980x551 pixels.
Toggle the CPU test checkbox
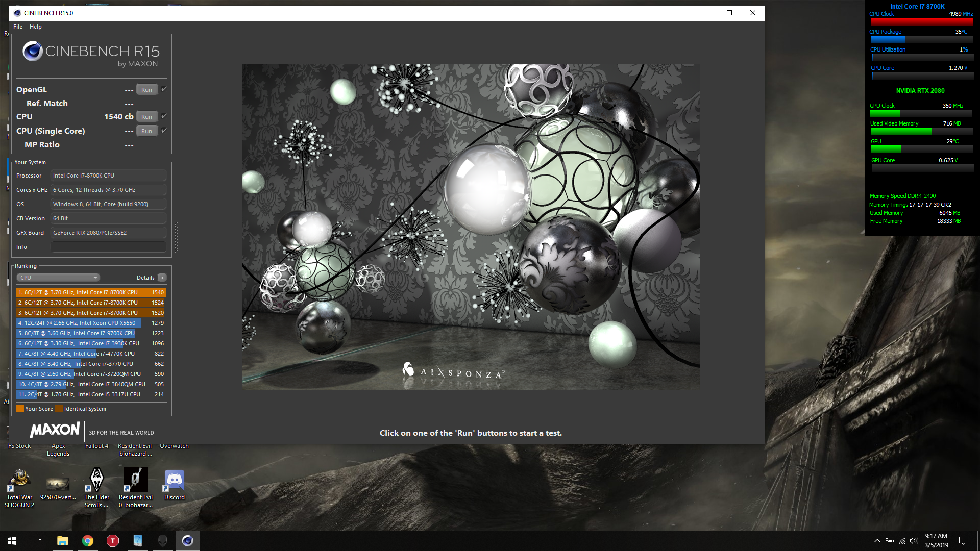click(164, 116)
